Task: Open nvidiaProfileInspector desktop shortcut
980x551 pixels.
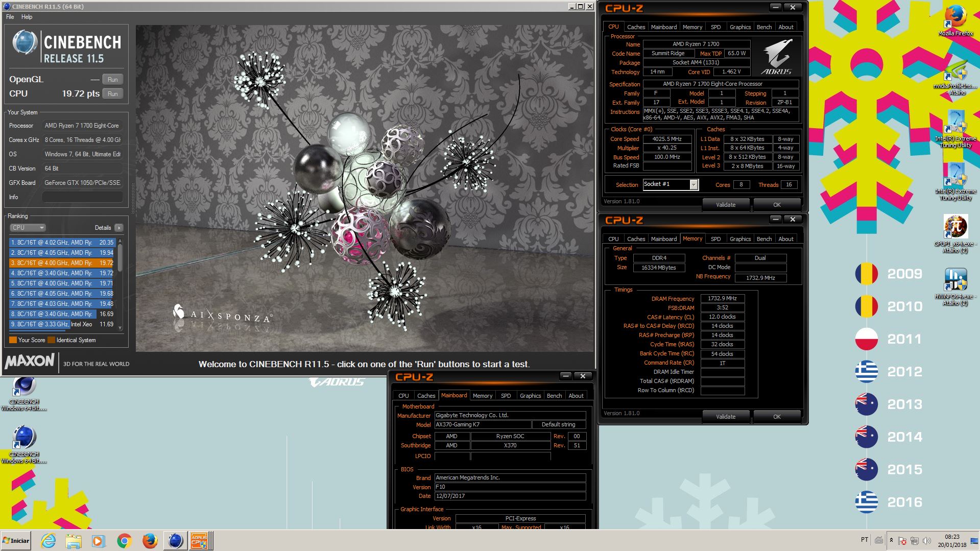Action: tap(955, 78)
